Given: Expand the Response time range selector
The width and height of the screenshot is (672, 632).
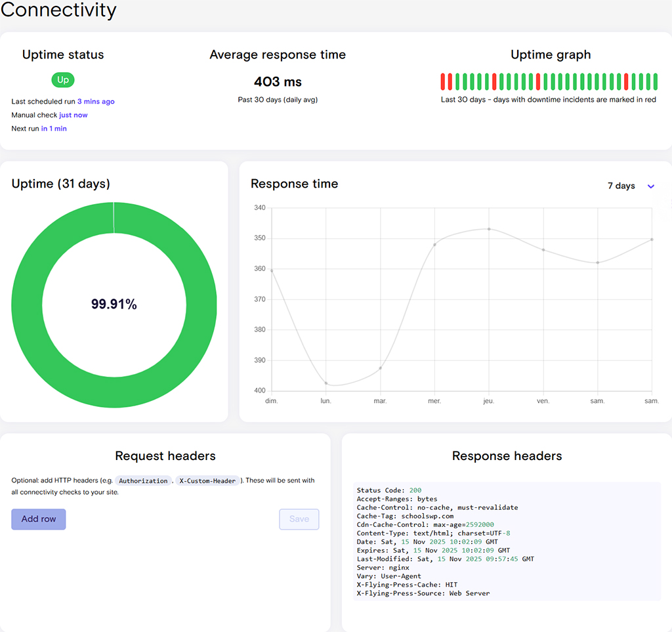Looking at the screenshot, I should [x=630, y=186].
